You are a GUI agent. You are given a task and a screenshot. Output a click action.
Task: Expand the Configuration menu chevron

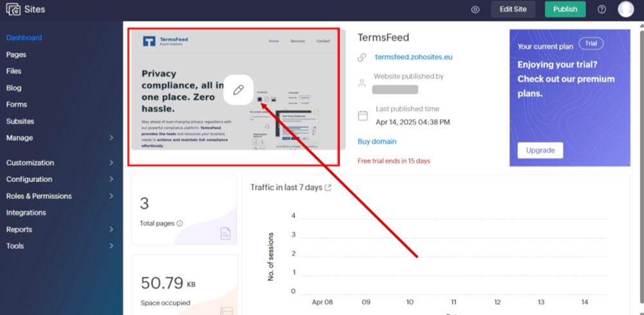click(x=111, y=180)
